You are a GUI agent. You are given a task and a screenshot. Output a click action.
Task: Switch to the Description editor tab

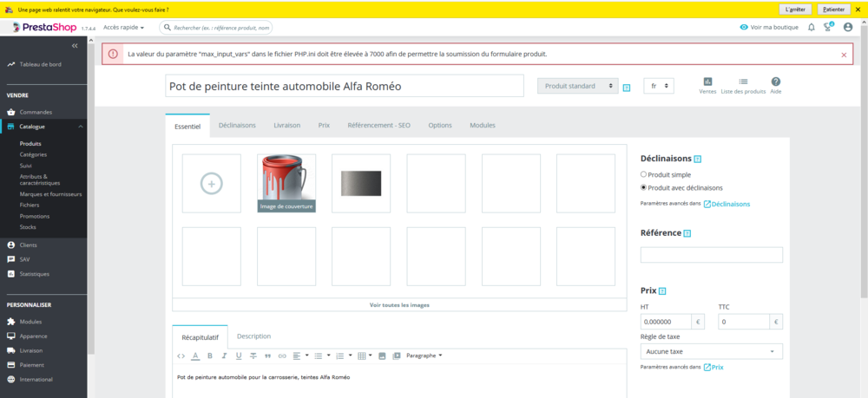(253, 336)
